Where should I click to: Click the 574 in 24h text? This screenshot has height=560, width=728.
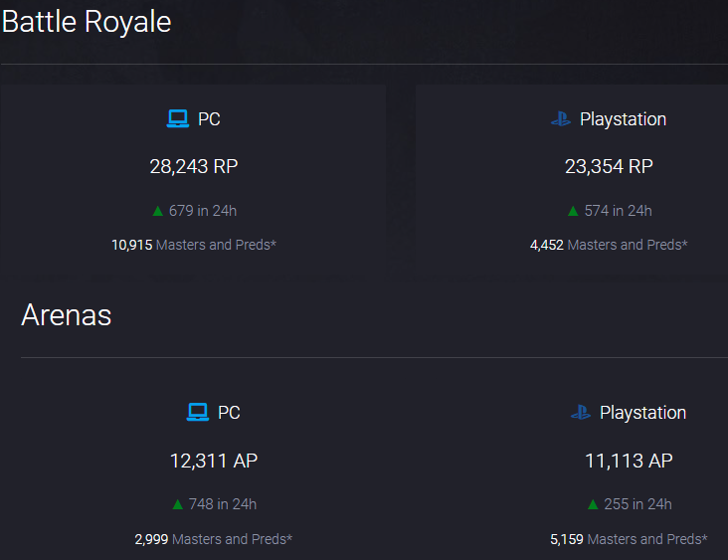pyautogui.click(x=618, y=211)
